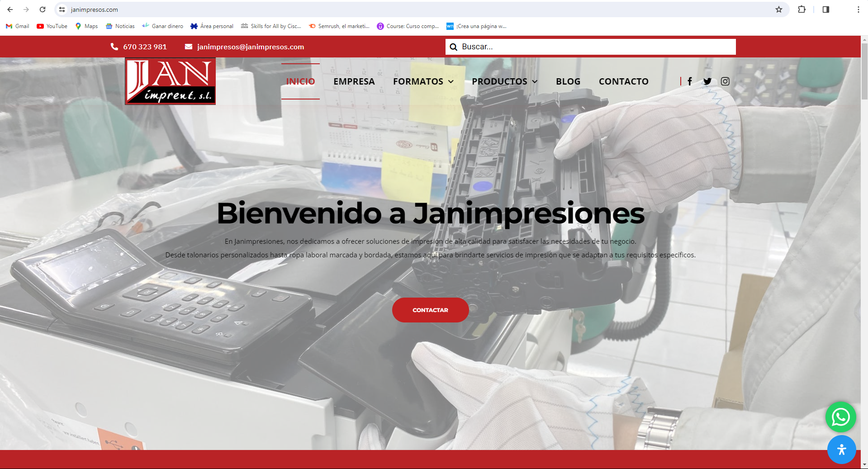The image size is (868, 469).
Task: Expand the FORMATOS dropdown chevron
Action: click(x=451, y=81)
